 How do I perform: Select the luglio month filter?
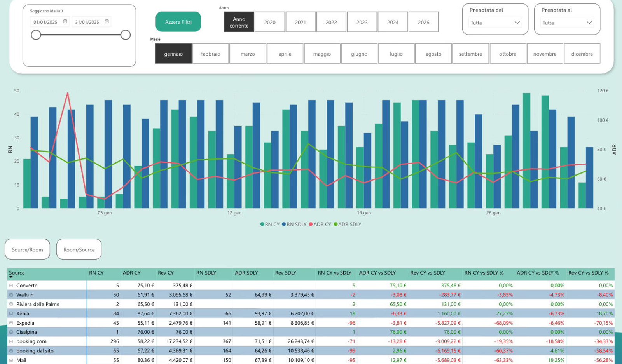click(396, 54)
